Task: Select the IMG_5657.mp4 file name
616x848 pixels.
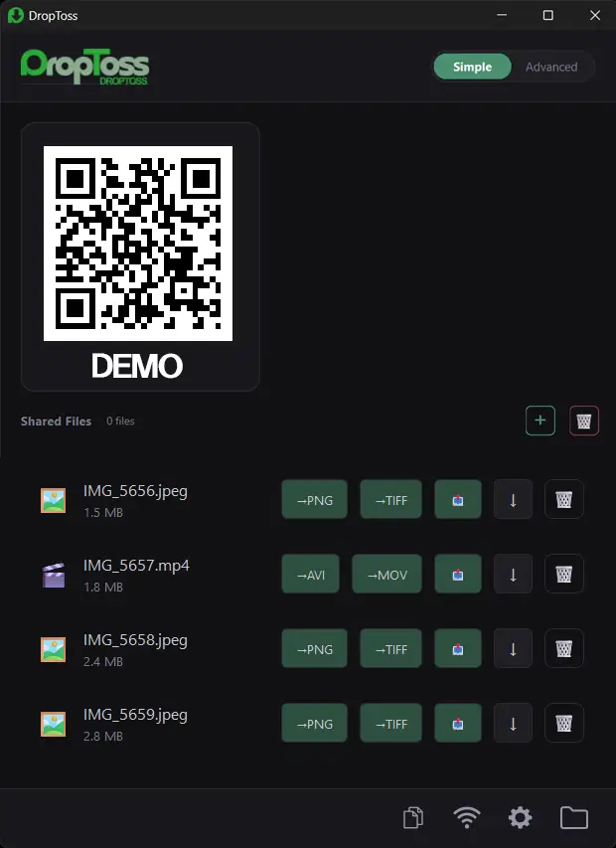Action: tap(136, 566)
